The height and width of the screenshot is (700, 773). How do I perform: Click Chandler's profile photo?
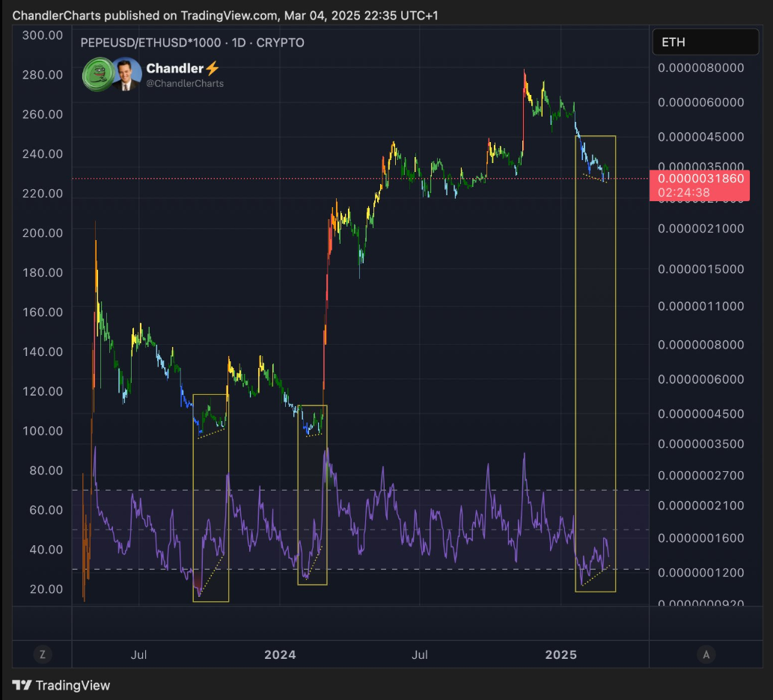[126, 74]
